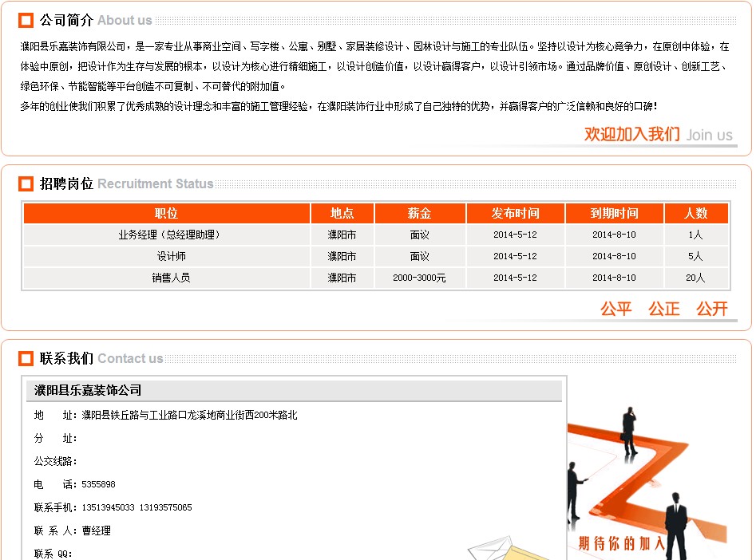The image size is (756, 560).
Task: Click 2014-8-10 expiry in the 业务经理 row
Action: click(614, 235)
